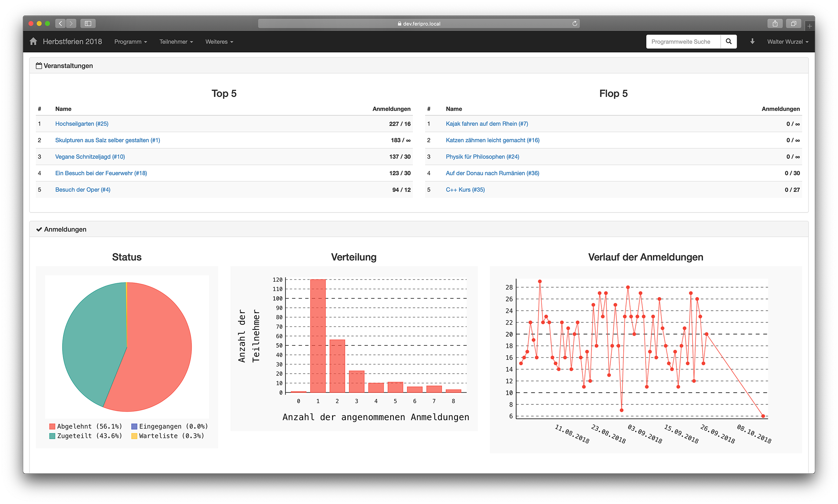Open a new tab plus button

point(809,26)
